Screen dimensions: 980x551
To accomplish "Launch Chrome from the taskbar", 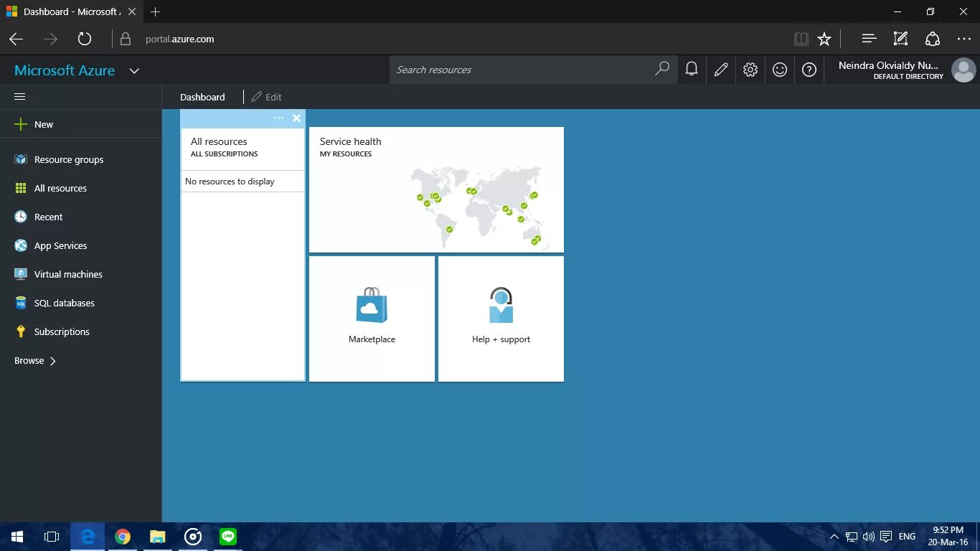I will click(x=123, y=537).
